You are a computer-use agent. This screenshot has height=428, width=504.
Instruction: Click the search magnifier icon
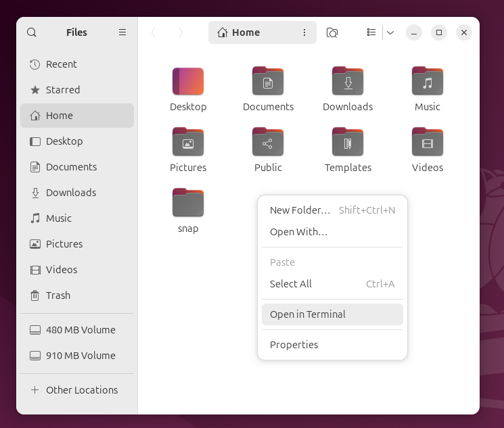point(32,32)
